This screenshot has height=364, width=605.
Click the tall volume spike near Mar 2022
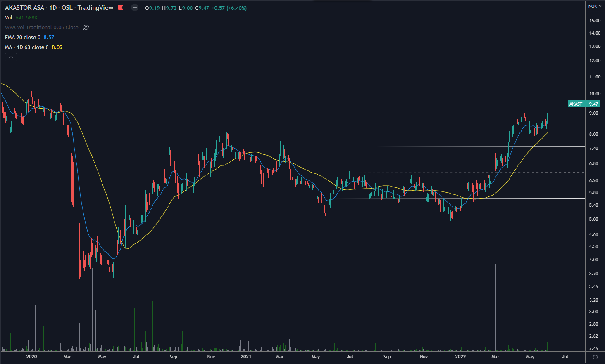[x=495, y=307]
